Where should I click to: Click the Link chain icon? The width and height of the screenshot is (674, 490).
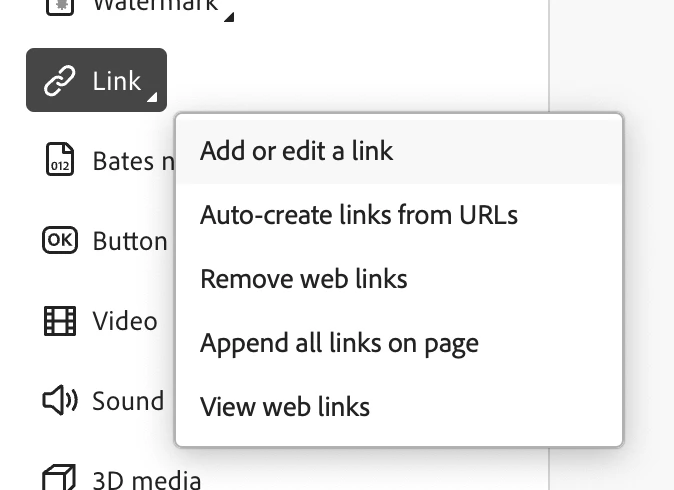(x=60, y=80)
